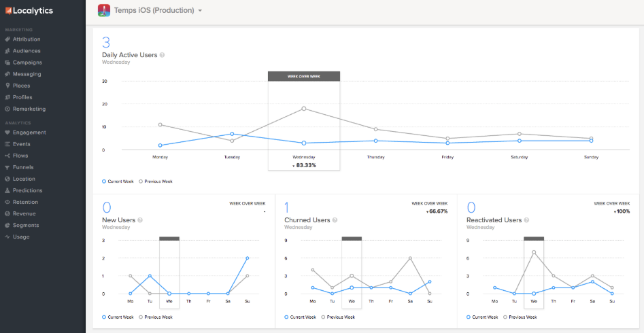Click the Profiles icon in sidebar
This screenshot has width=644, height=333.
(x=7, y=97)
